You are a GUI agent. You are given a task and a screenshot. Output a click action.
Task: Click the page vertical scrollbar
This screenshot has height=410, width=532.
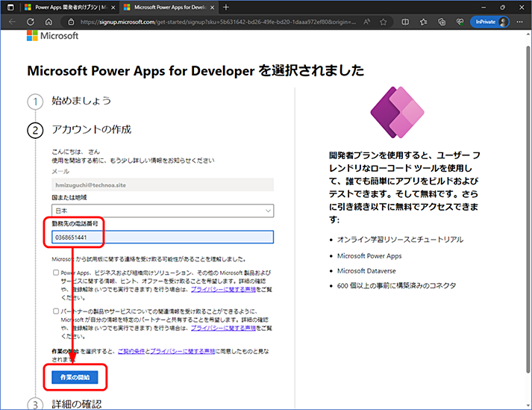(x=528, y=210)
